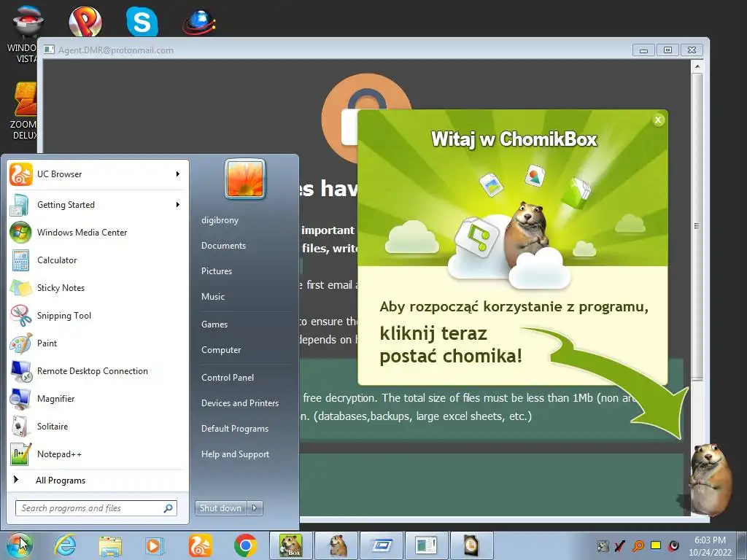Maximize the Agent.DMR@protonmail.com window
This screenshot has width=747, height=560.
click(x=667, y=50)
